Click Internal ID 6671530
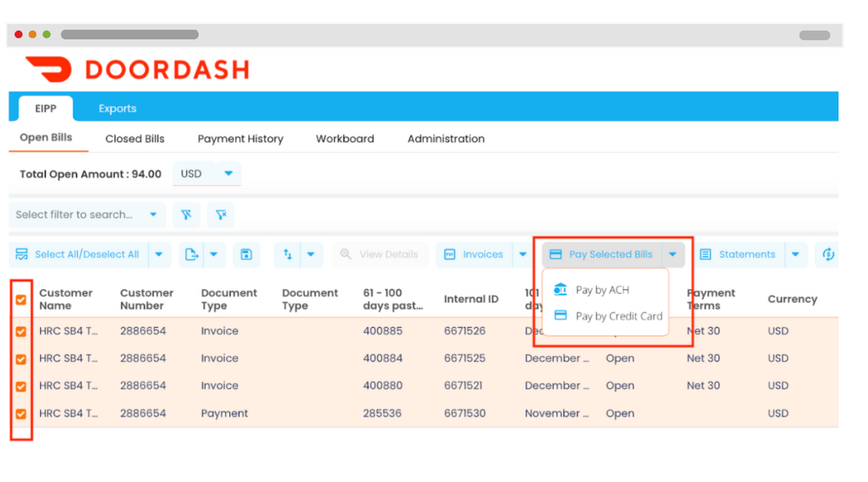The image size is (868, 482). (465, 414)
